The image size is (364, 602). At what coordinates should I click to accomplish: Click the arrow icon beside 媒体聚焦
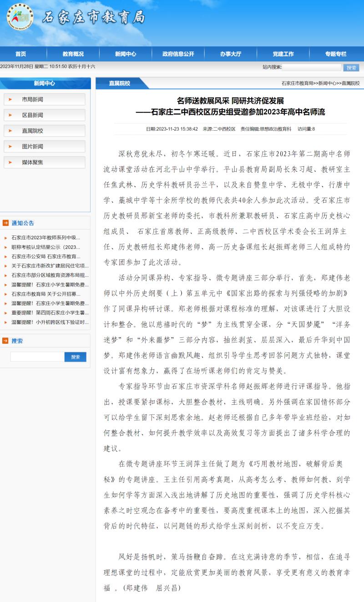[10, 162]
